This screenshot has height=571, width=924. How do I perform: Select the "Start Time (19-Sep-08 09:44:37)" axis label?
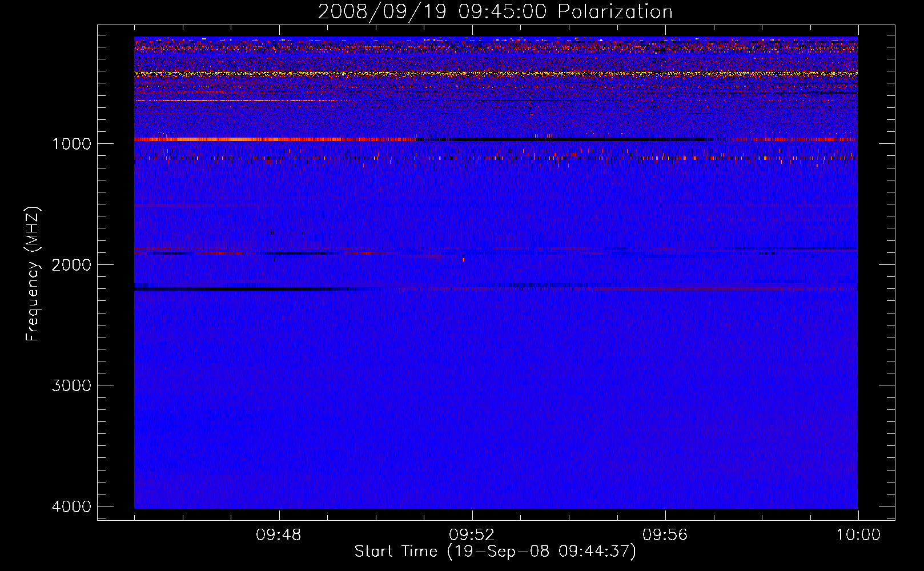coord(495,552)
